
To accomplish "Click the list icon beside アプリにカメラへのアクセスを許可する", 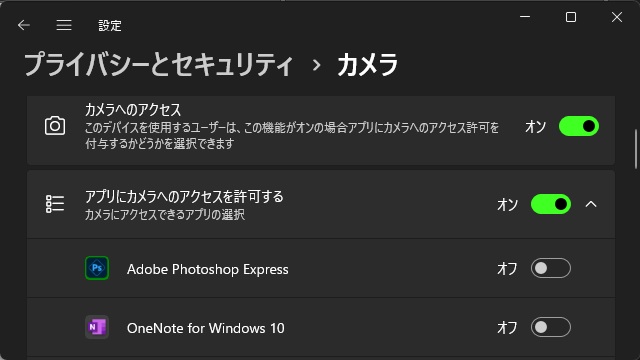I will pos(55,204).
